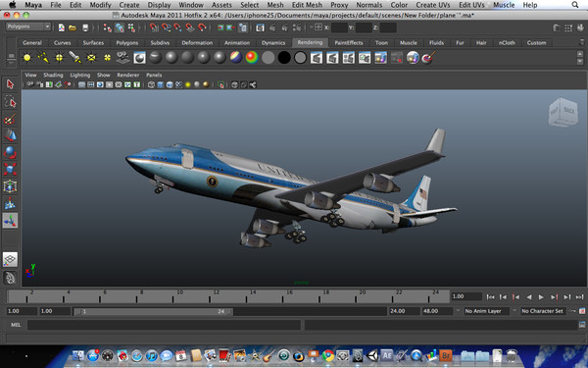588x368 pixels.
Task: Toggle select by object type mode
Action: (120, 27)
